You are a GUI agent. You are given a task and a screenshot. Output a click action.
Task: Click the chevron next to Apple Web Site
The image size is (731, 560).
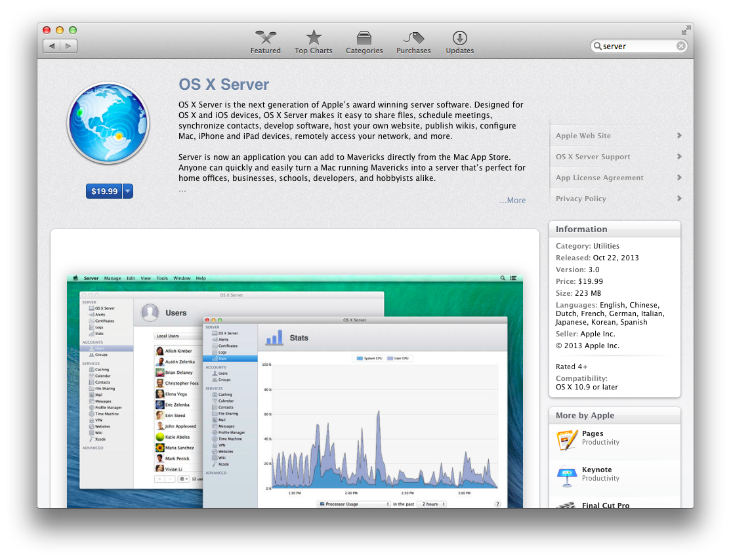tap(679, 136)
